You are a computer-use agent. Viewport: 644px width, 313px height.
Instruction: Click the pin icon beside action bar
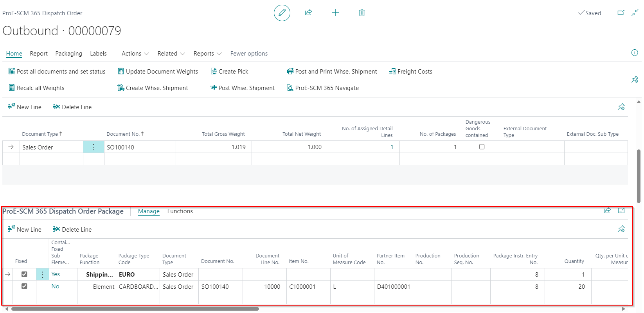point(635,79)
